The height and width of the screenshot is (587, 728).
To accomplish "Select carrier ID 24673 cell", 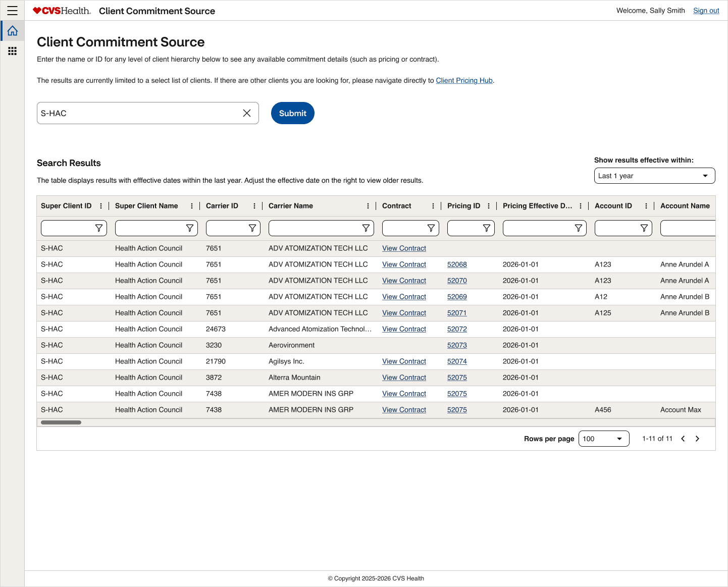I will pos(216,329).
